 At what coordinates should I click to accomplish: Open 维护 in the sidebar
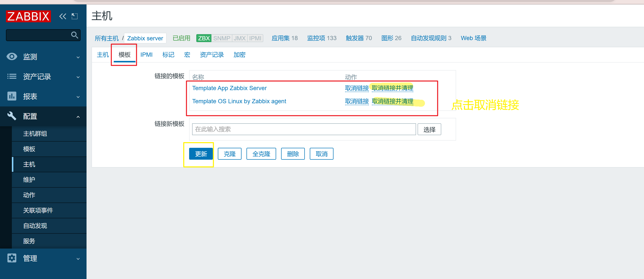(49, 179)
